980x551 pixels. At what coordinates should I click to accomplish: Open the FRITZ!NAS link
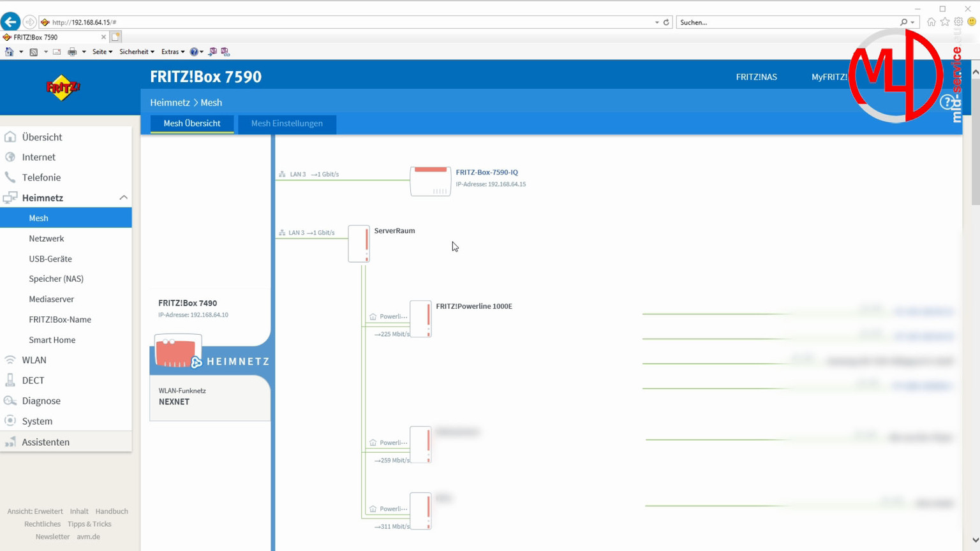tap(756, 77)
